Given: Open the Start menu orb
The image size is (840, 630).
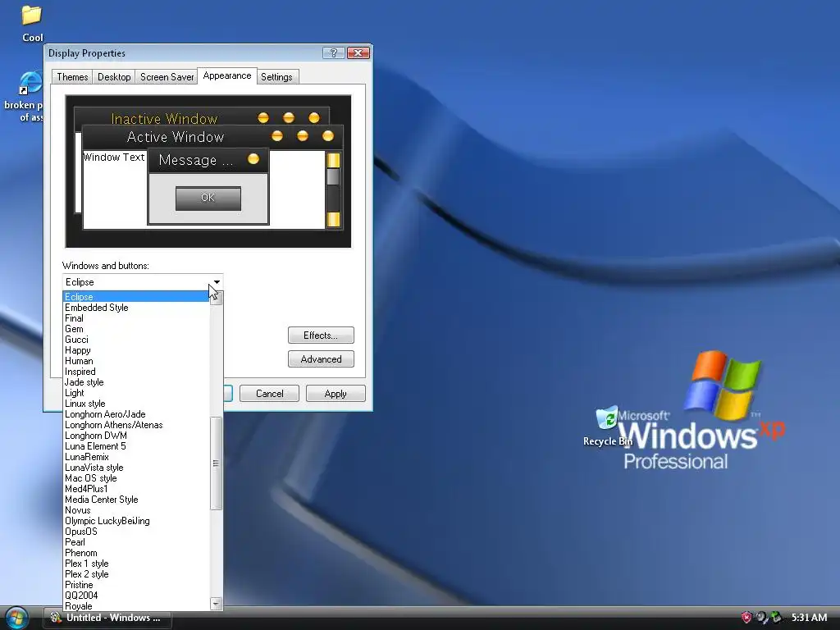Looking at the screenshot, I should (x=16, y=618).
